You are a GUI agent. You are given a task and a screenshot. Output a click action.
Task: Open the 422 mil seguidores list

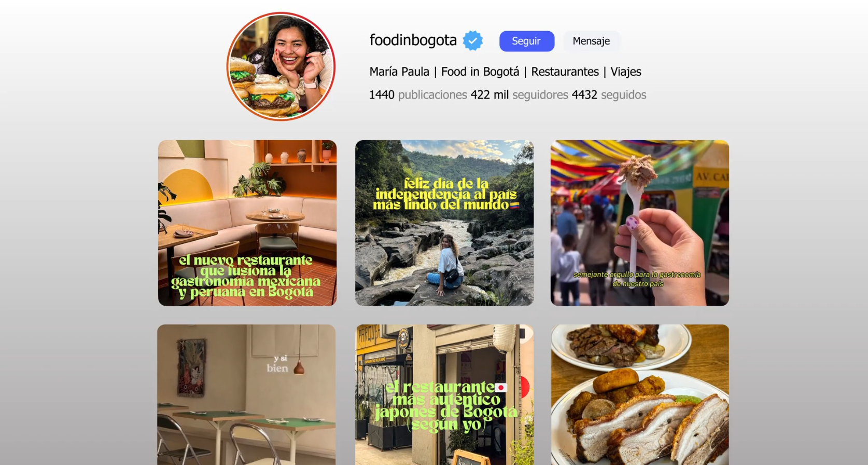coord(519,95)
